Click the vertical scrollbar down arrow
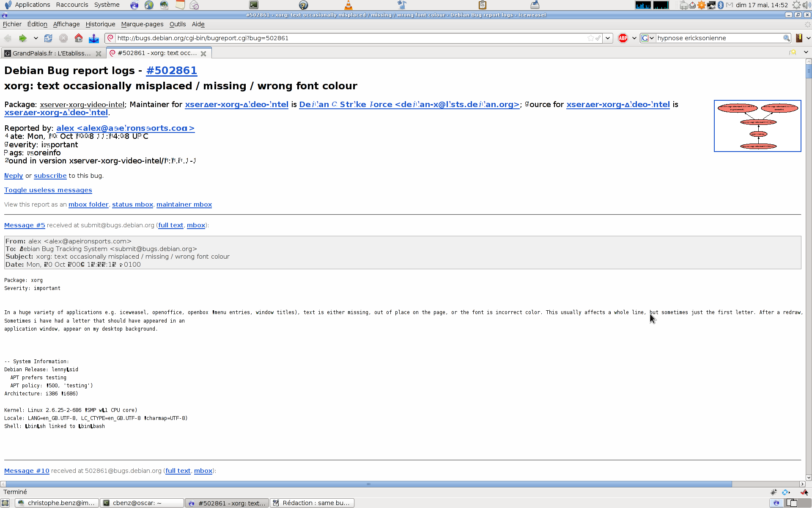Image resolution: width=812 pixels, height=508 pixels. (x=809, y=478)
